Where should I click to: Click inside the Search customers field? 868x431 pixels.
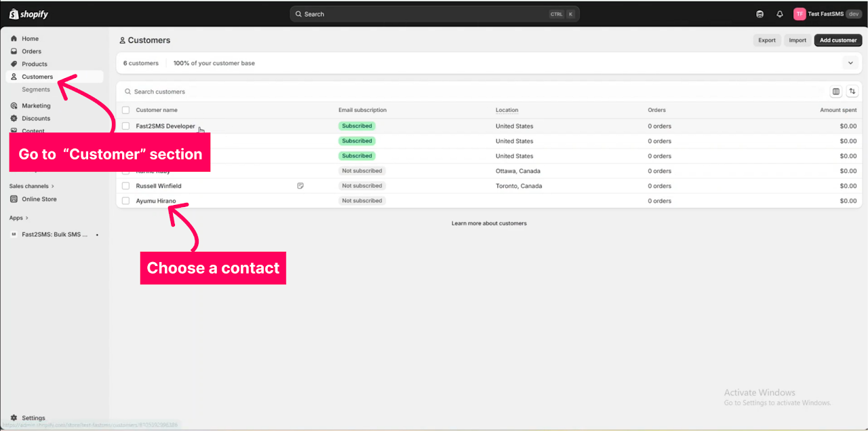(407, 92)
